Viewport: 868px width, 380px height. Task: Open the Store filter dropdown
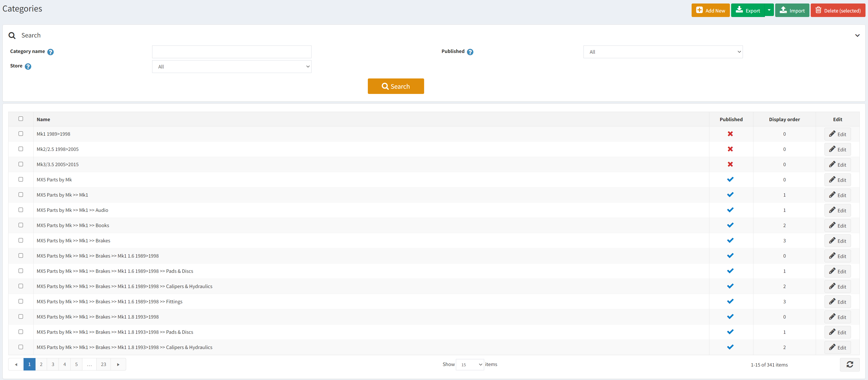click(231, 67)
